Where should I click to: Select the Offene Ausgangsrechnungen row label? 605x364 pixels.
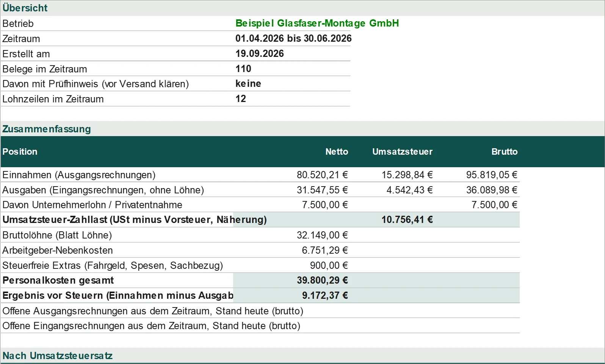(x=153, y=311)
